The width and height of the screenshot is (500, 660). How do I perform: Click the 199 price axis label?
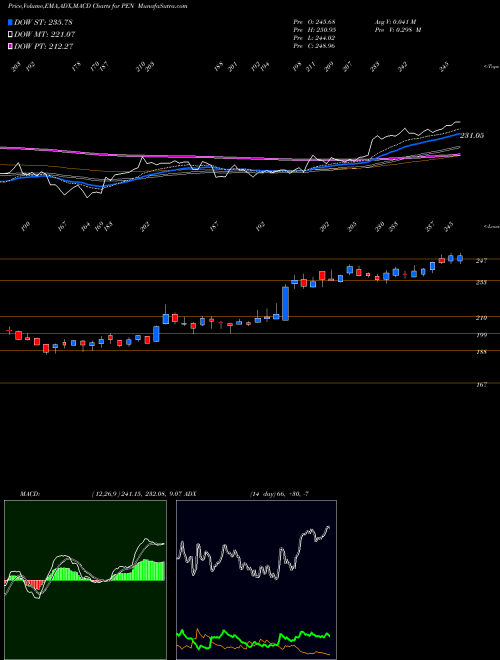click(x=481, y=335)
